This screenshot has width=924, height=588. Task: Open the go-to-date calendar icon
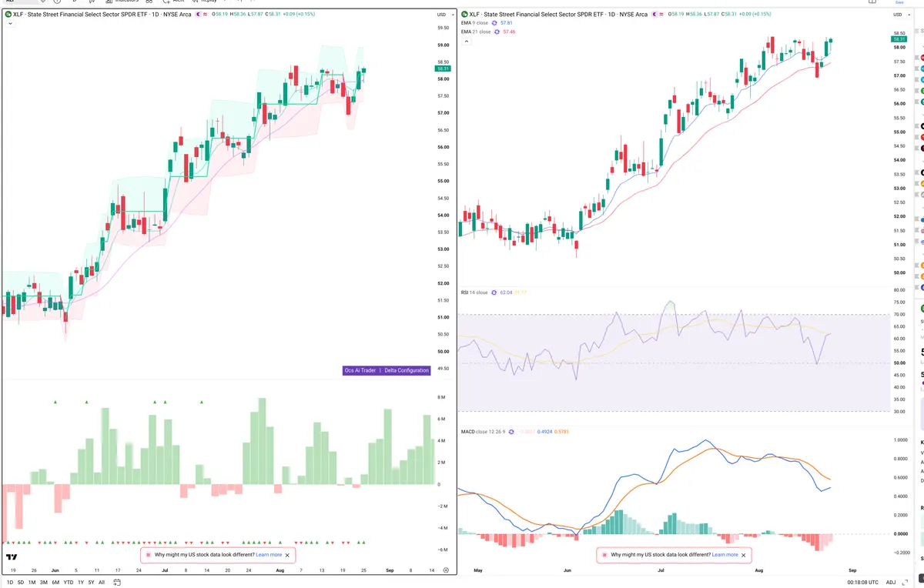tap(116, 583)
